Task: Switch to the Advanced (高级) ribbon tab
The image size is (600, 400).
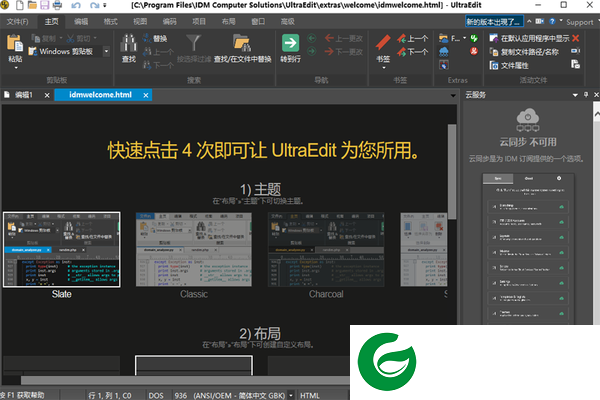Action: coord(287,22)
